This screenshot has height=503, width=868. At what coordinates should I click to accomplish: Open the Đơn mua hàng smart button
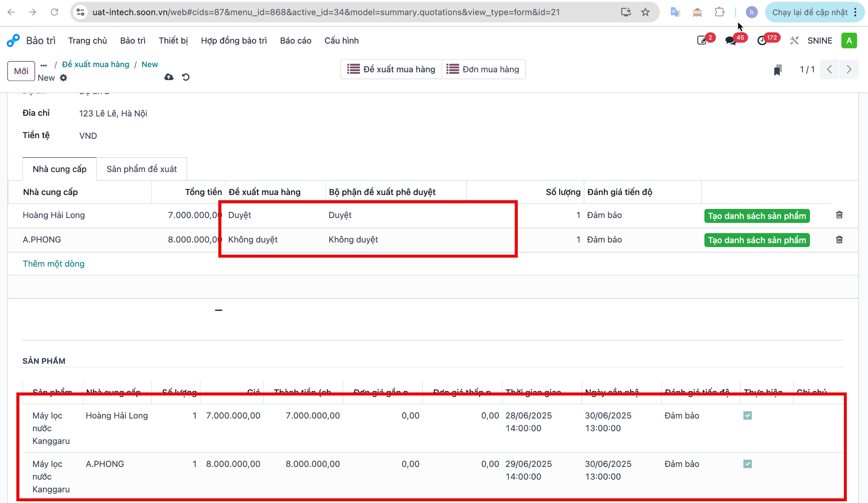(x=483, y=69)
